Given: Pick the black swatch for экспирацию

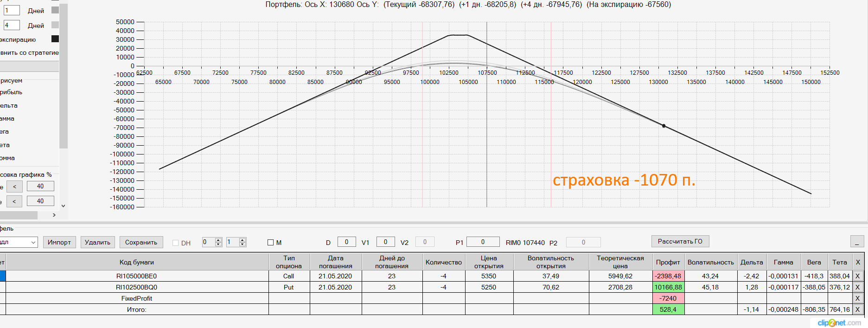Looking at the screenshot, I should click(55, 39).
